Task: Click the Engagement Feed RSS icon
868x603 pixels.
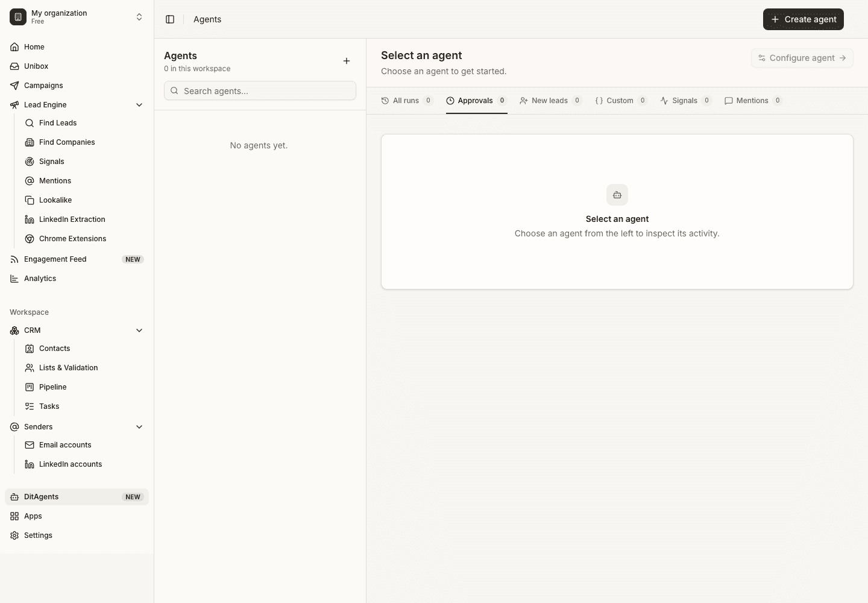Action: click(x=14, y=259)
